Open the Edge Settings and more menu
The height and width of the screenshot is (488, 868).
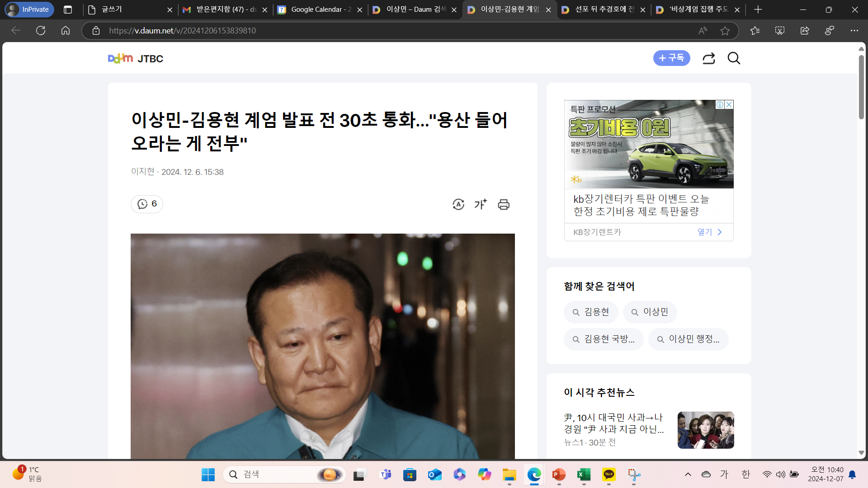854,31
